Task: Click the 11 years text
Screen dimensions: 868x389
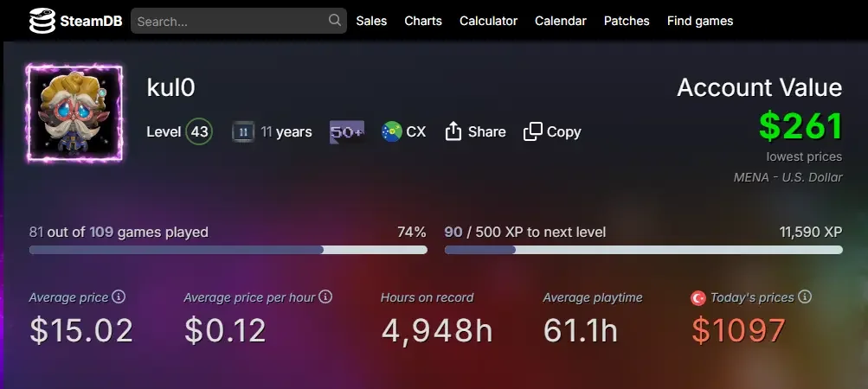Action: [286, 131]
